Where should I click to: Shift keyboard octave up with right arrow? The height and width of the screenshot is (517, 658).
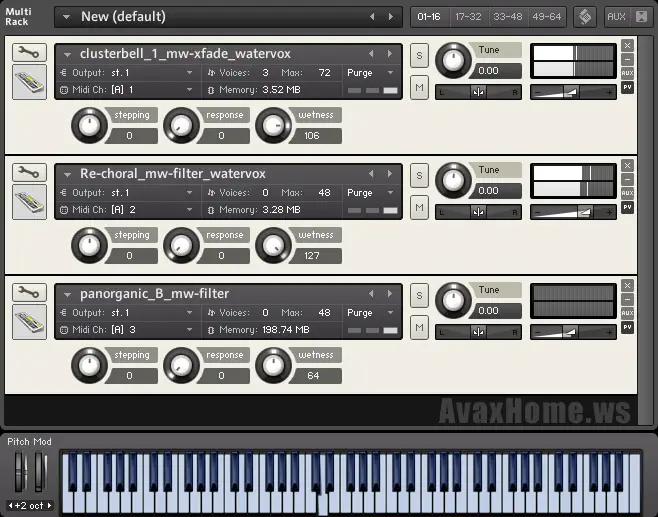49,506
